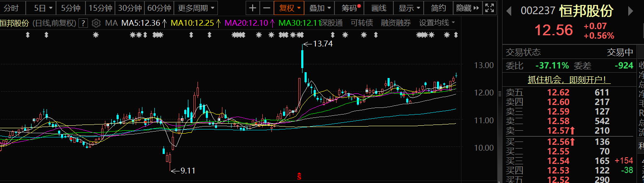Zoom in the K-line chart with plus icon
The width and height of the screenshot is (644, 183).
point(253,7)
